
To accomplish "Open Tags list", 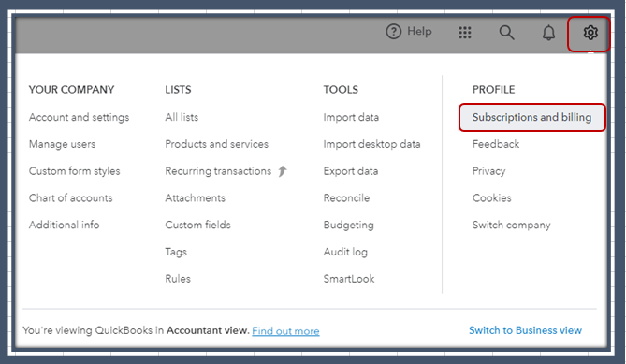I will [176, 252].
